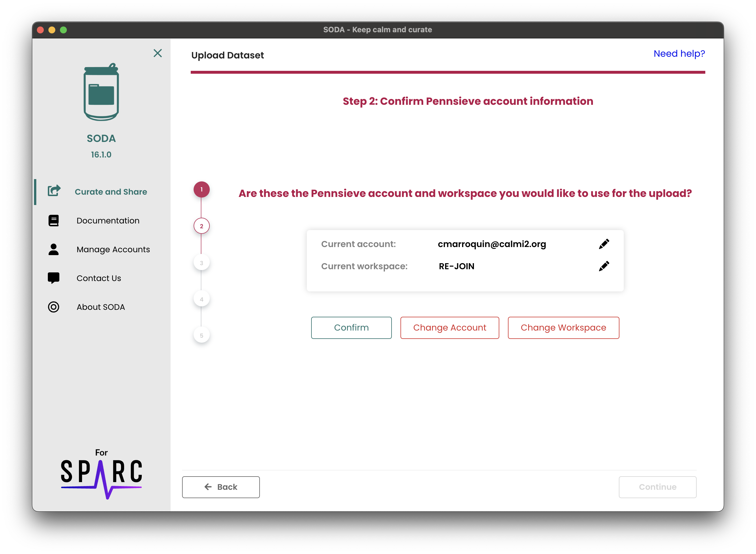
Task: Click the green macOS fullscreen button
Action: click(x=63, y=30)
